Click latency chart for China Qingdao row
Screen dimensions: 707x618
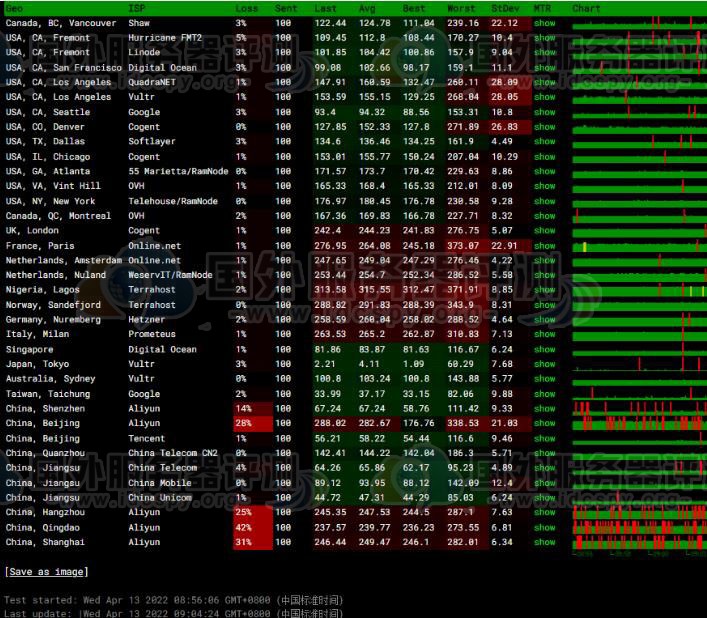(x=639, y=527)
